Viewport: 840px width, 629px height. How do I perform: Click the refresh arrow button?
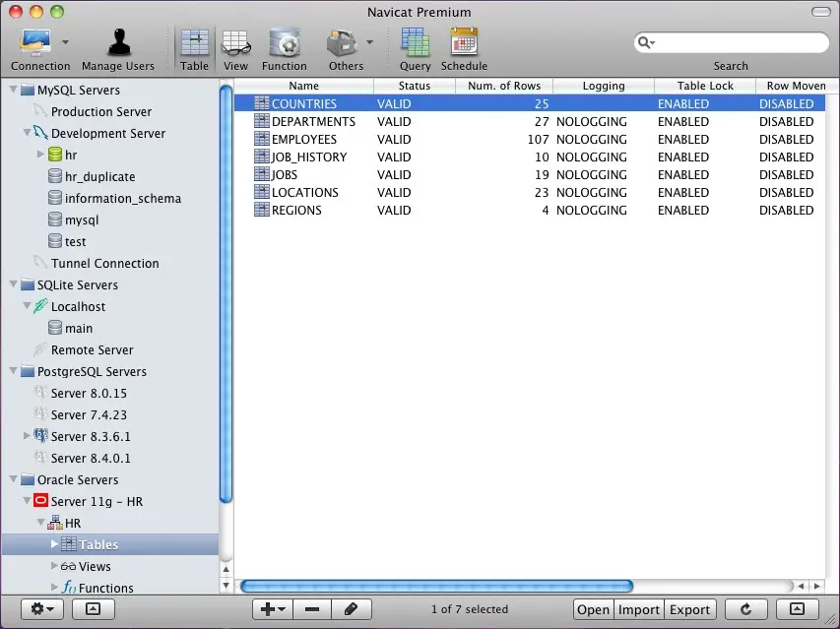pos(745,608)
